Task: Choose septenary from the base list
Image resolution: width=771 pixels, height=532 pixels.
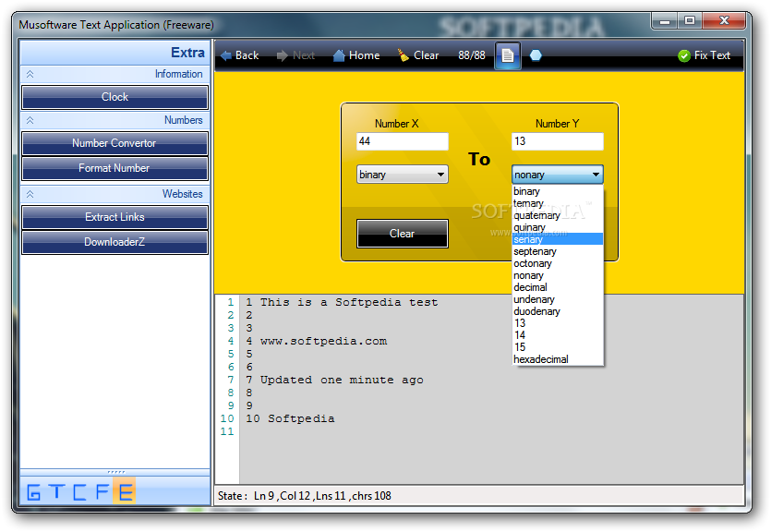Action: [x=557, y=251]
